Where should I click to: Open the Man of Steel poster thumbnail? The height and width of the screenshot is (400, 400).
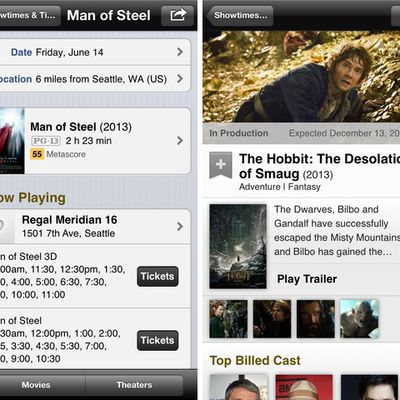point(12,141)
